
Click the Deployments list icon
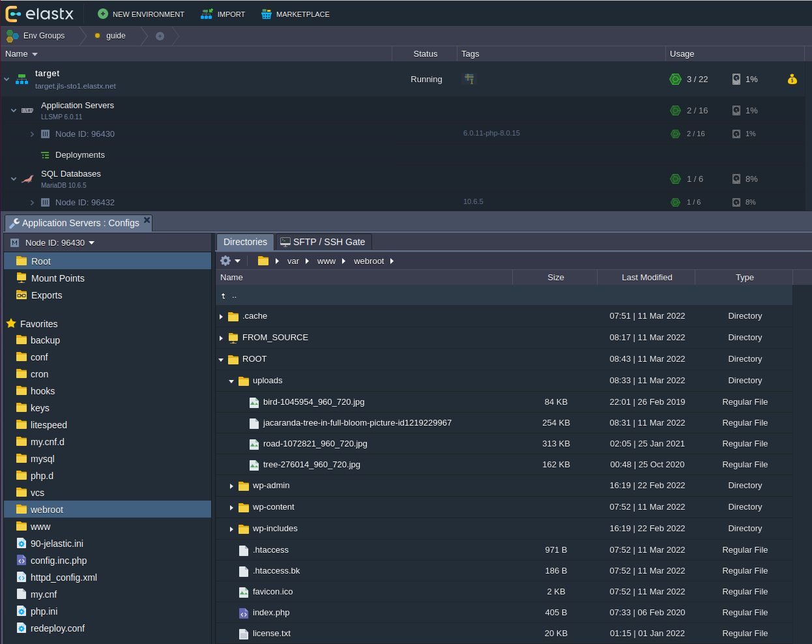45,155
